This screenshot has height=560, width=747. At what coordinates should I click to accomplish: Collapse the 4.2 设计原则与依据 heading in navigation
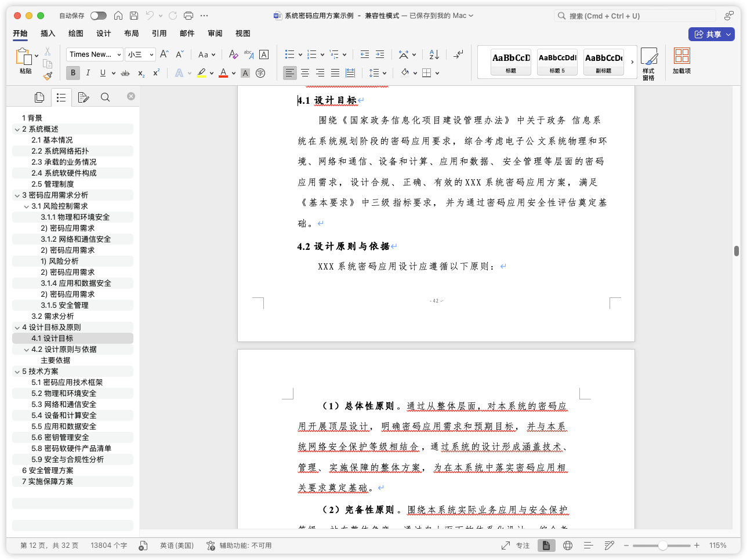pos(27,349)
